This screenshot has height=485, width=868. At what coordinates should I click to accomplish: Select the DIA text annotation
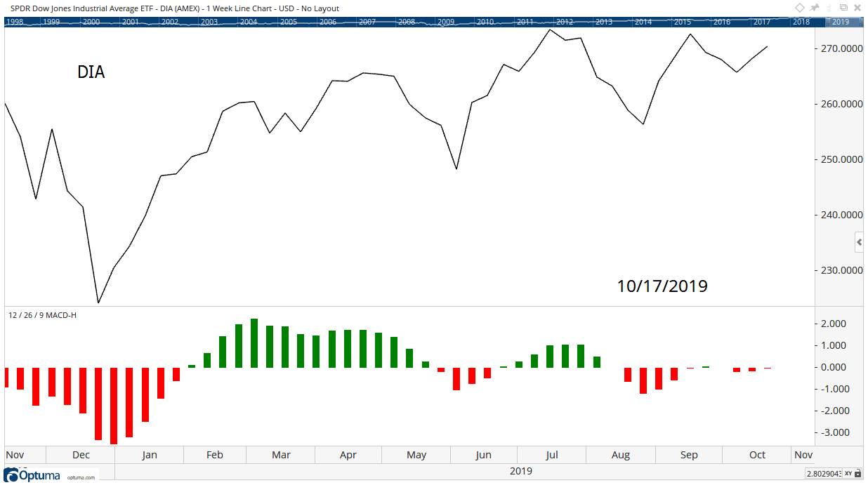91,72
